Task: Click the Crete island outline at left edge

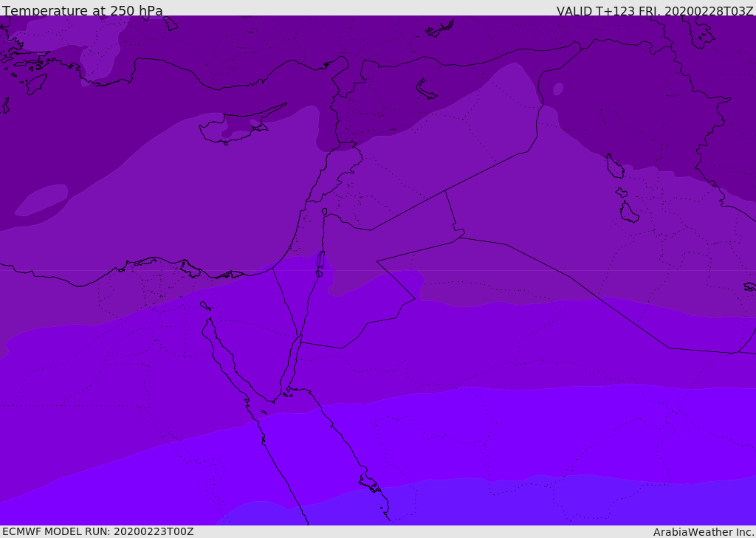Action: [4, 106]
